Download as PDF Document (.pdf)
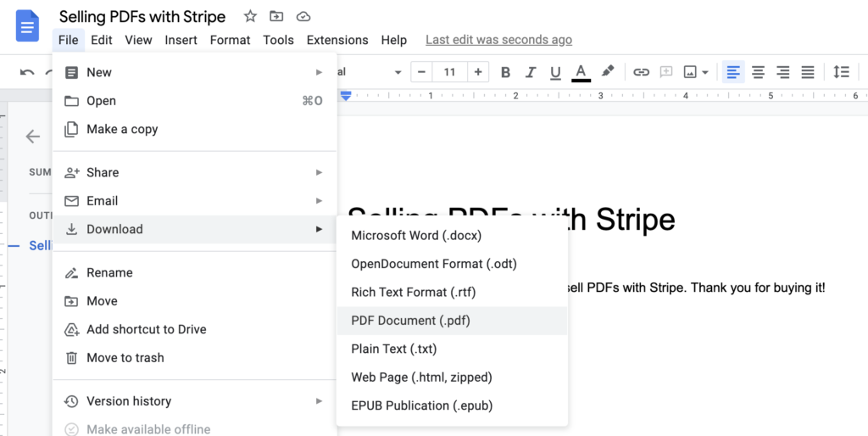Screen dimensions: 868x436 coord(452,320)
